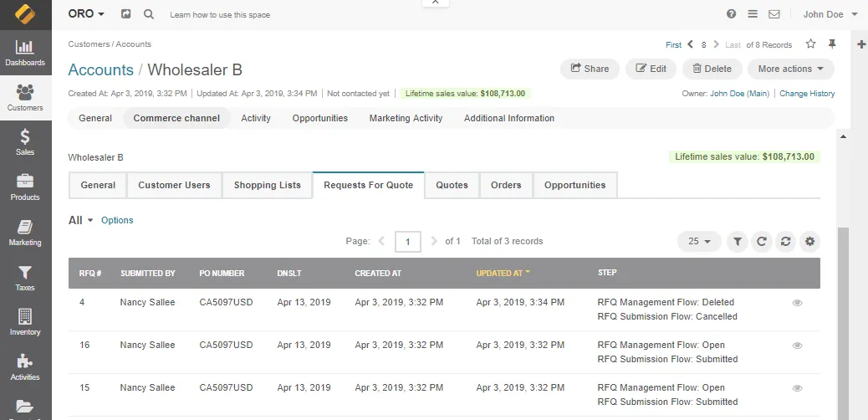View RFQ 15 using eye icon
Image resolution: width=868 pixels, height=420 pixels.
797,388
